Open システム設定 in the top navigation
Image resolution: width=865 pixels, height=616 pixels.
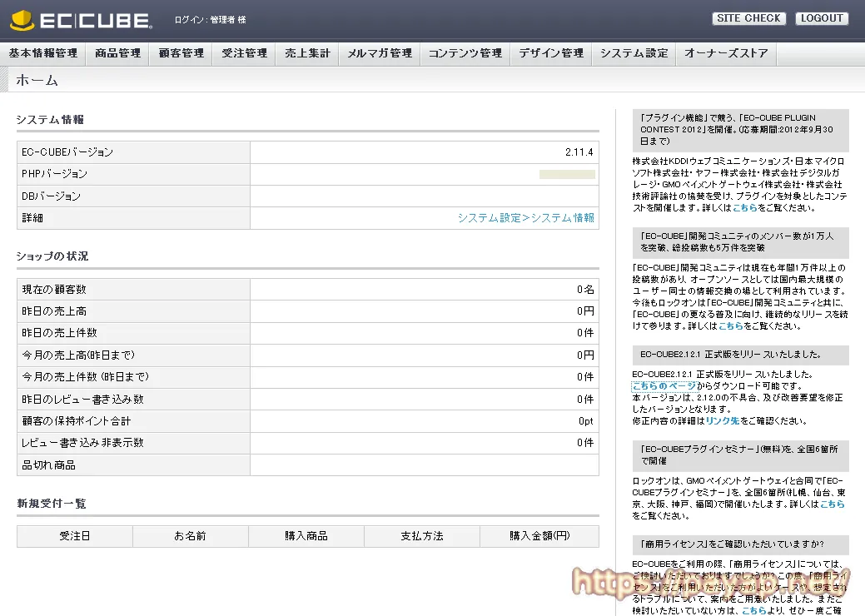(x=634, y=53)
